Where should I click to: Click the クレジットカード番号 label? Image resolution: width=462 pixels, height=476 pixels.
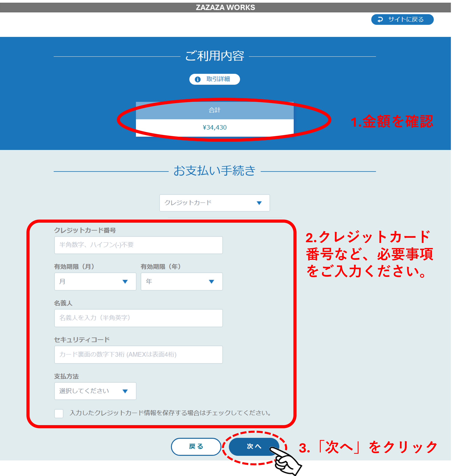pos(85,230)
